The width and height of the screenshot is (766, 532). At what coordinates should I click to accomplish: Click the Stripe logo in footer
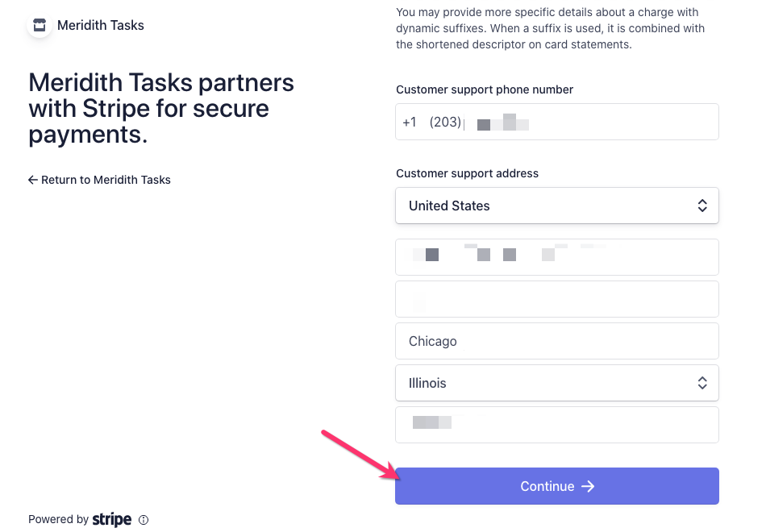[112, 520]
